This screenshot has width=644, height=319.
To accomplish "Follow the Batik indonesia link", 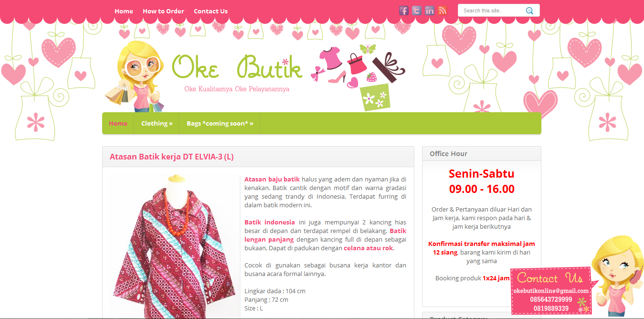I will click(270, 222).
